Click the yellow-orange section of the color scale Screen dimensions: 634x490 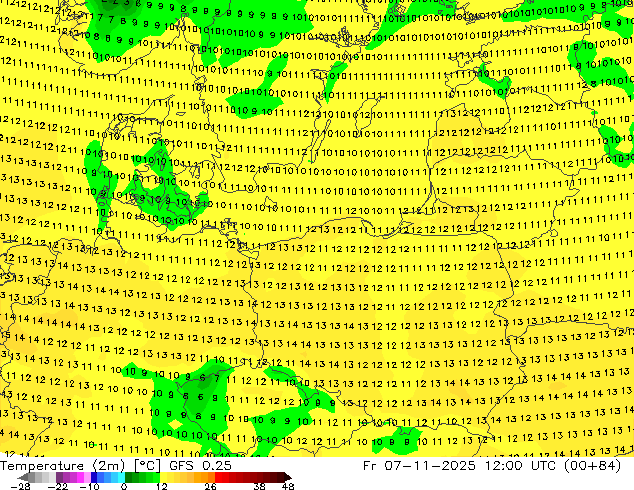pyautogui.click(x=187, y=477)
